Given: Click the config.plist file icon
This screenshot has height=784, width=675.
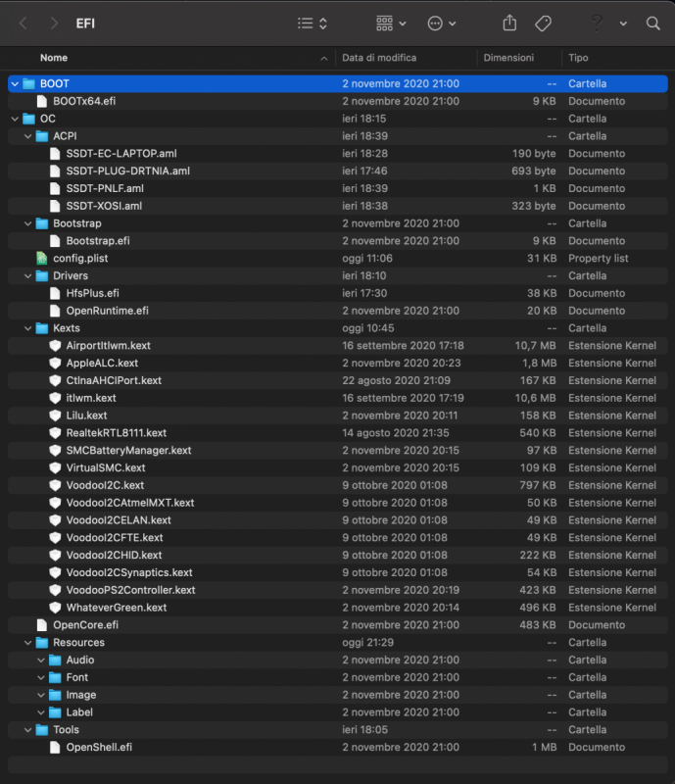Looking at the screenshot, I should coord(42,259).
